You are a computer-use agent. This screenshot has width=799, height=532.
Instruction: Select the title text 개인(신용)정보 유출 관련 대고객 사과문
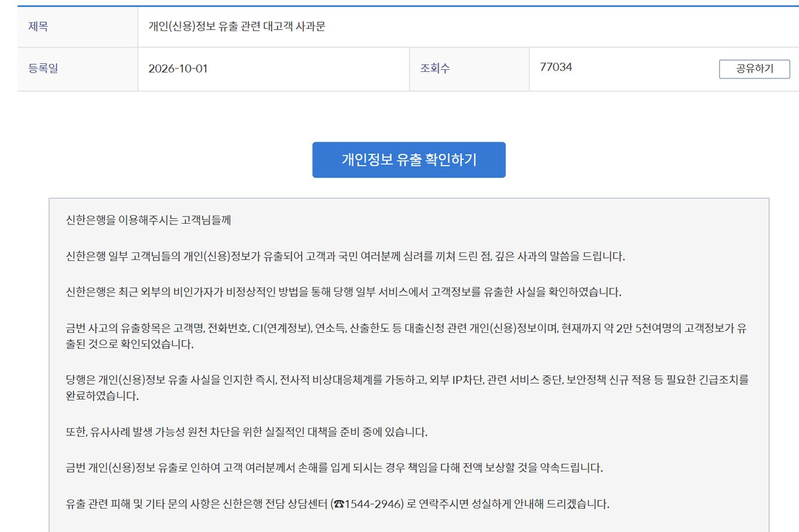pos(236,27)
